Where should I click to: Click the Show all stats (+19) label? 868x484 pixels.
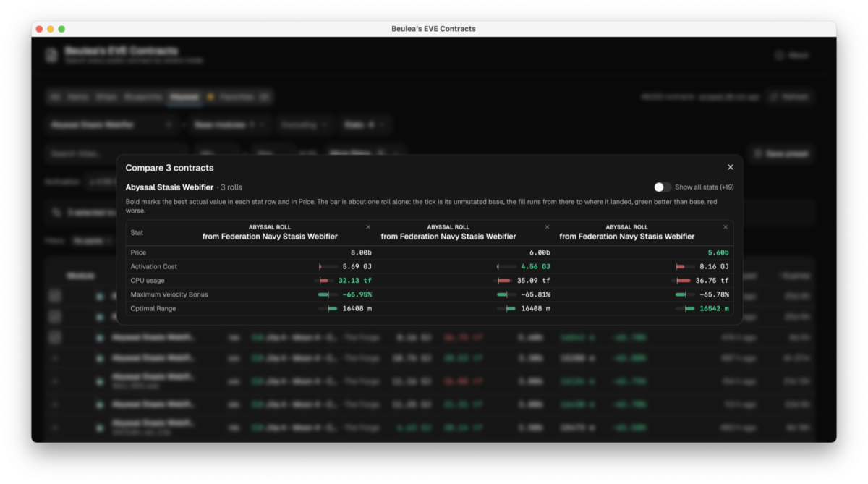click(705, 187)
